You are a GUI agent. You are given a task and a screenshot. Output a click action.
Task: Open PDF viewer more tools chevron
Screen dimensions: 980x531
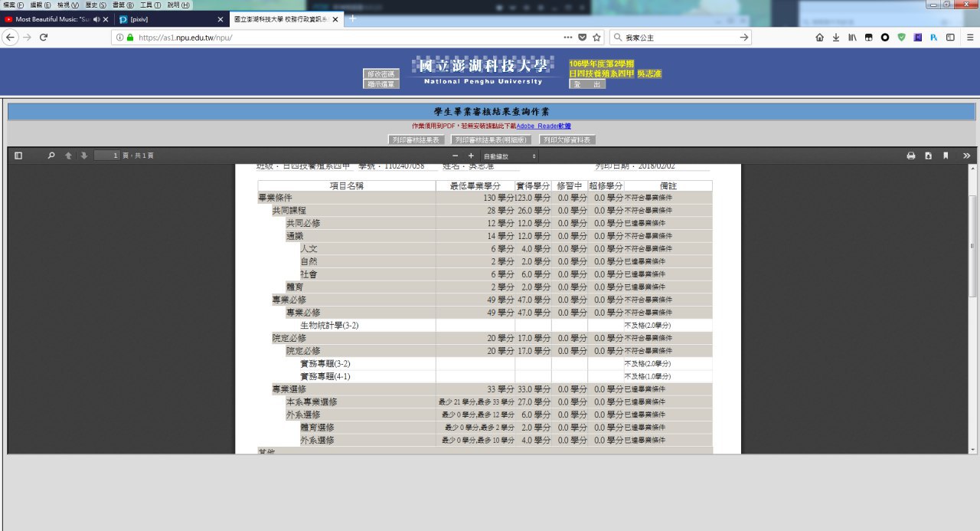pos(966,156)
